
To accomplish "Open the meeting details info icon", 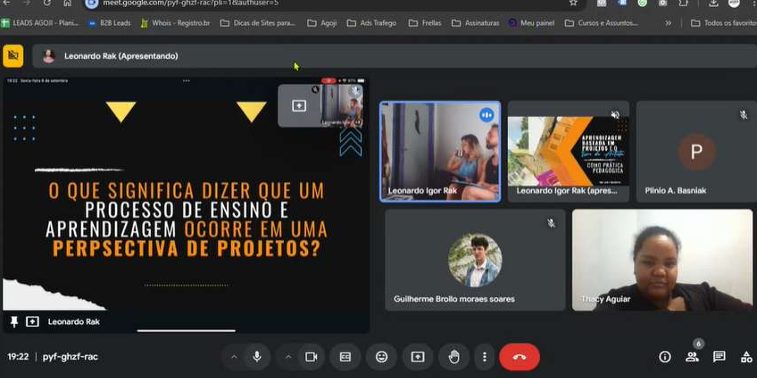I will pos(665,357).
